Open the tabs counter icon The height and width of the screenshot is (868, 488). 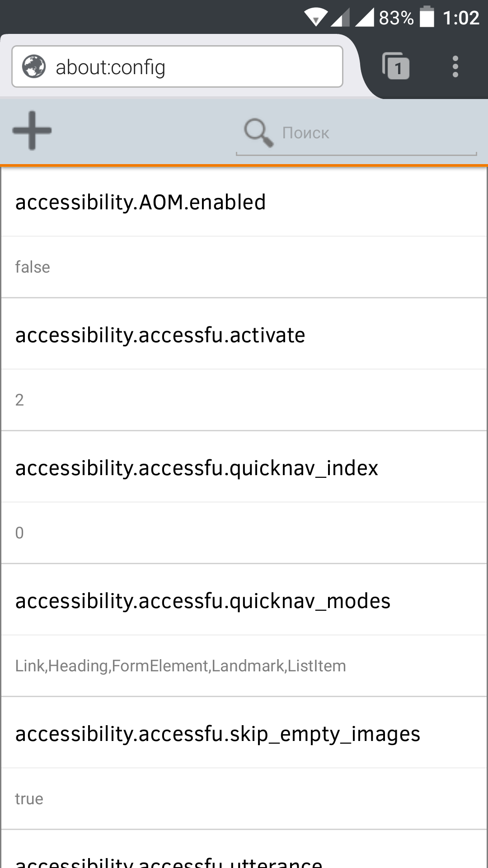396,66
